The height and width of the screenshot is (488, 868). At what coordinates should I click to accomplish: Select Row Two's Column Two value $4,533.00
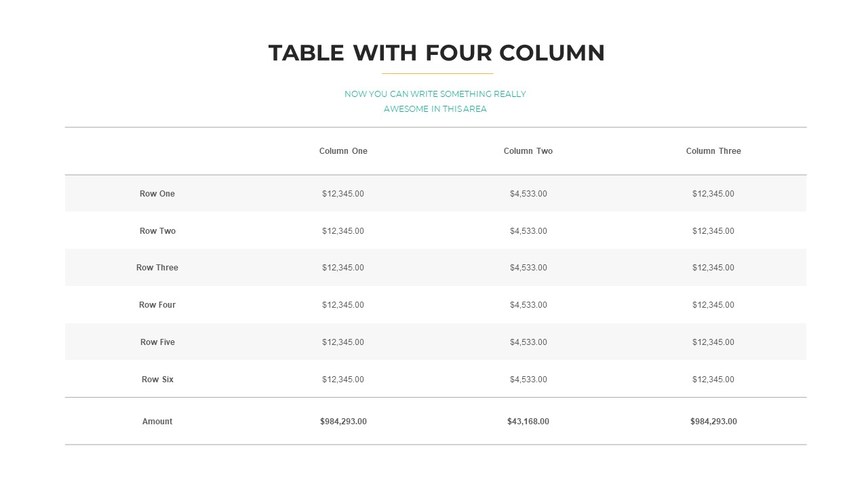pos(528,231)
